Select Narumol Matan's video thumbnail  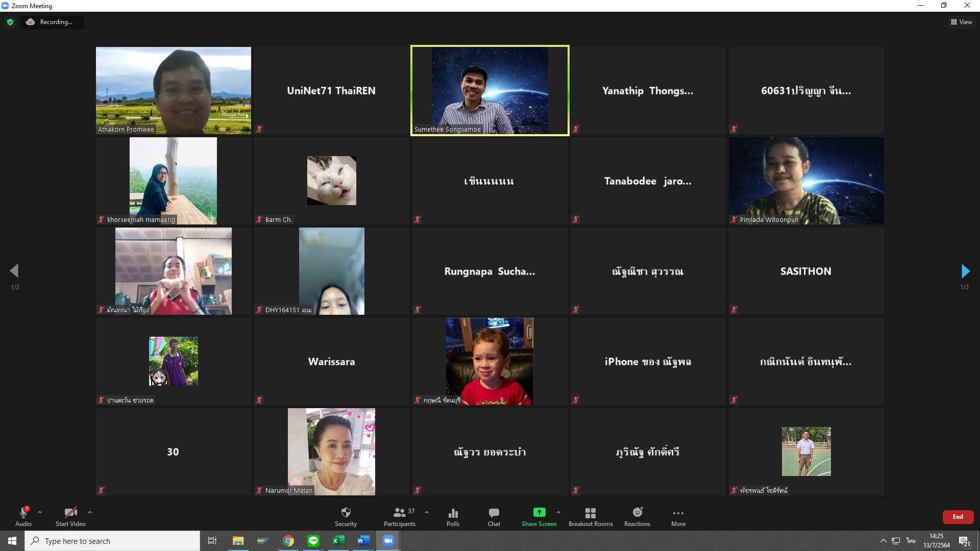click(331, 452)
